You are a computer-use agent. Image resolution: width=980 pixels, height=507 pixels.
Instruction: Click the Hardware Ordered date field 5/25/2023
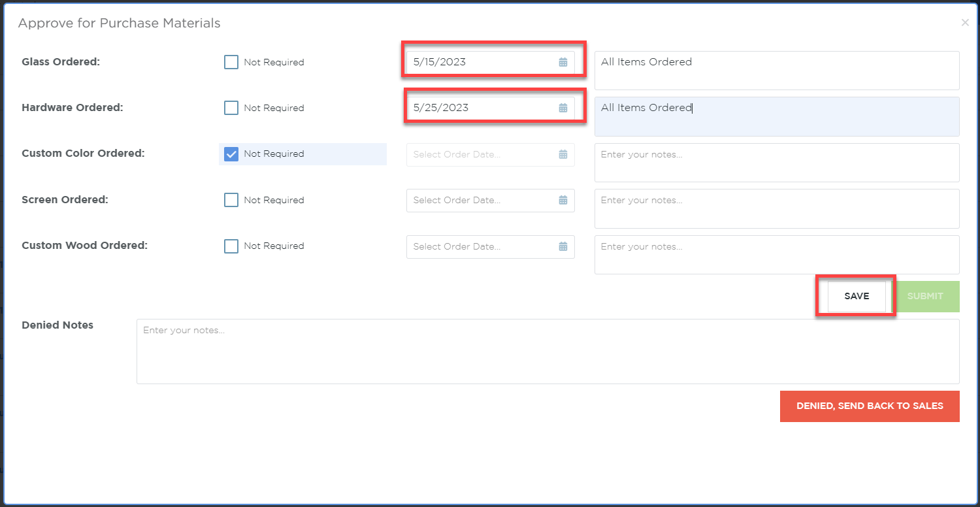point(491,108)
